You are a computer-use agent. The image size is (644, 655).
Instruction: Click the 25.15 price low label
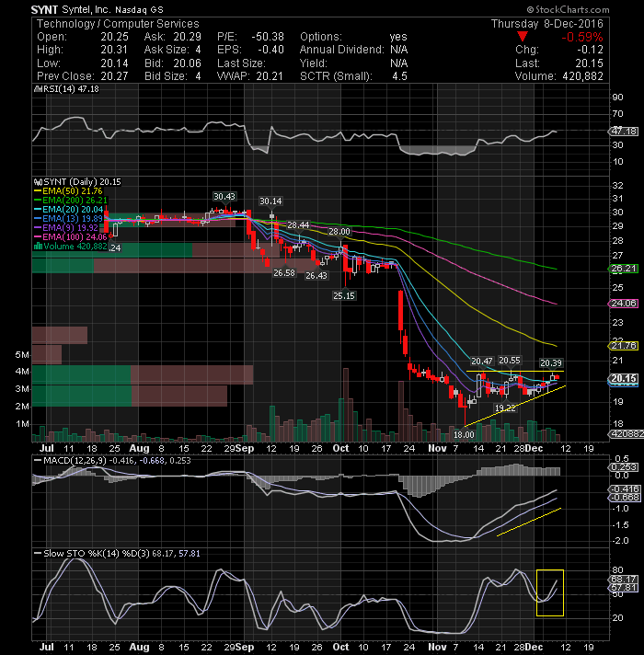(344, 296)
